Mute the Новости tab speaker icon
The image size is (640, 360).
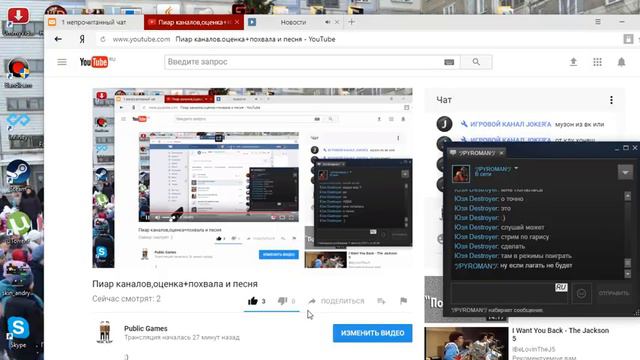coord(327,22)
